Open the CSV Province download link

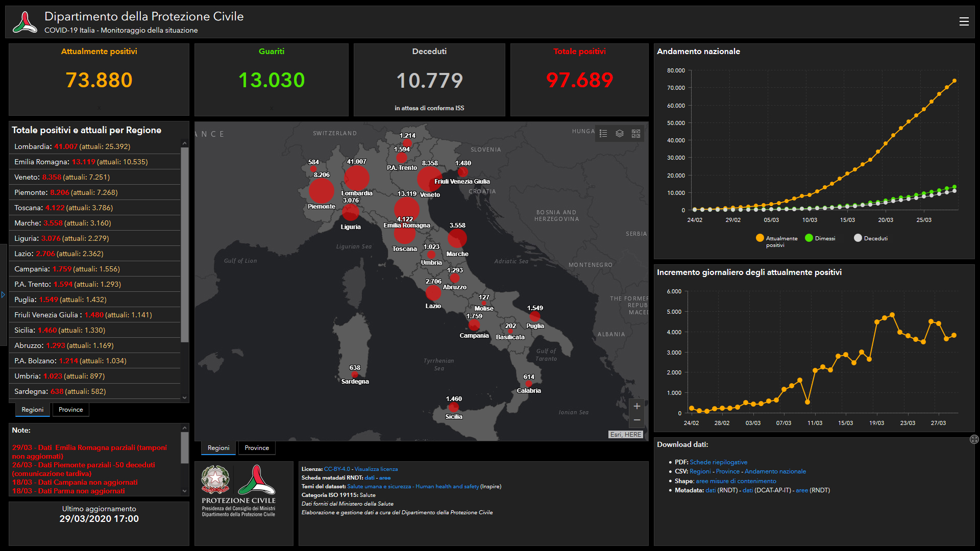[x=727, y=471]
